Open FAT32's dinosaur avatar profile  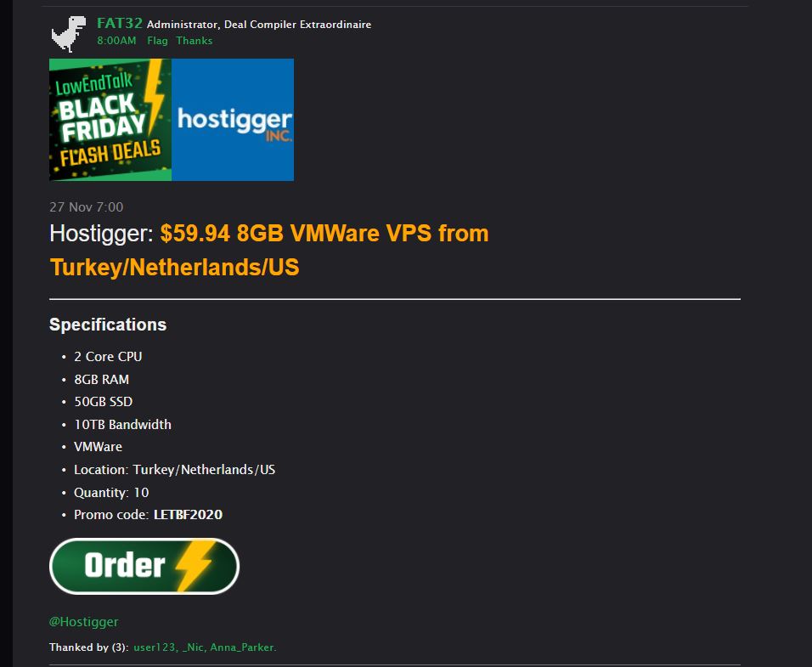[x=69, y=34]
